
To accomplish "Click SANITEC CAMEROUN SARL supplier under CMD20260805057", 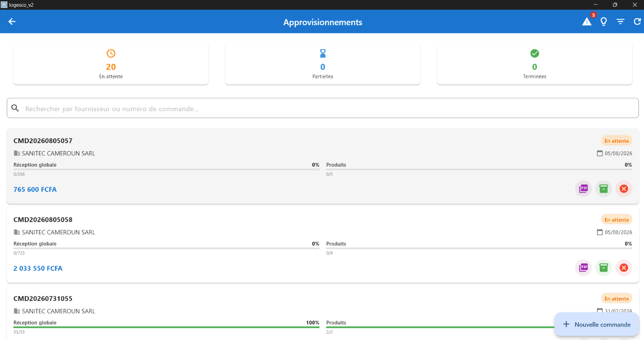I will [58, 153].
